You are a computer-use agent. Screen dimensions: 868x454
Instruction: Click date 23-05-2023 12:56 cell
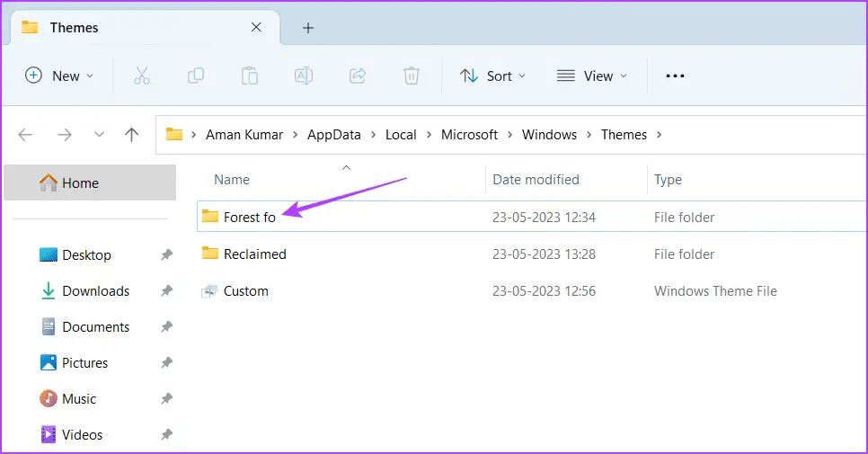[545, 291]
